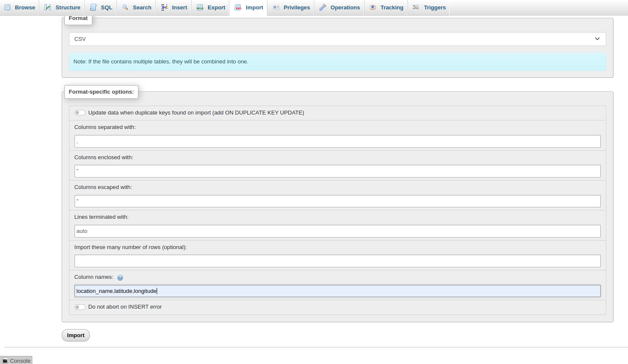Viewport: 628px width, 364px height.
Task: Click the Export icon
Action: [200, 7]
